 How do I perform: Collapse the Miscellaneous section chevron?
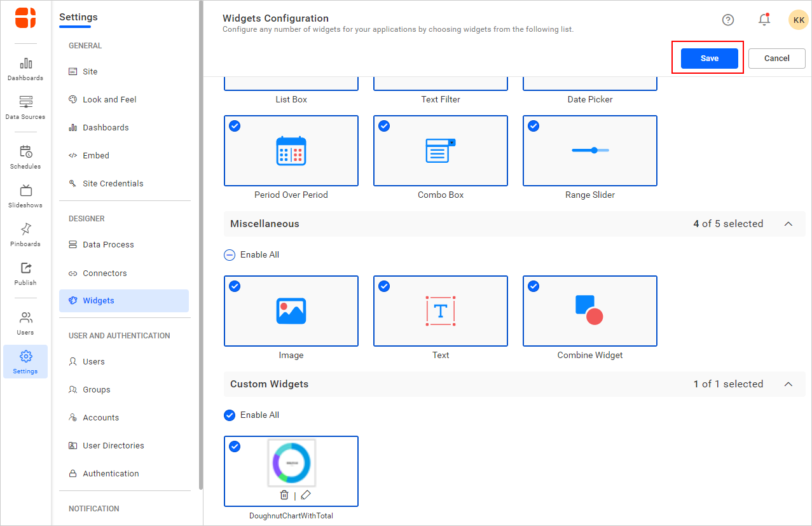[x=788, y=224]
